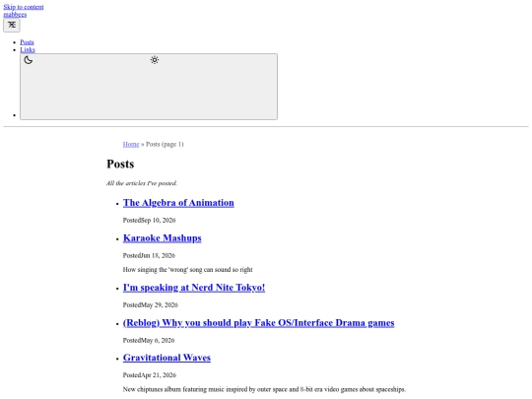Open the Reblog Fake OS/Interface Drama games post
Image resolution: width=532 pixels, height=399 pixels.
pos(258,323)
